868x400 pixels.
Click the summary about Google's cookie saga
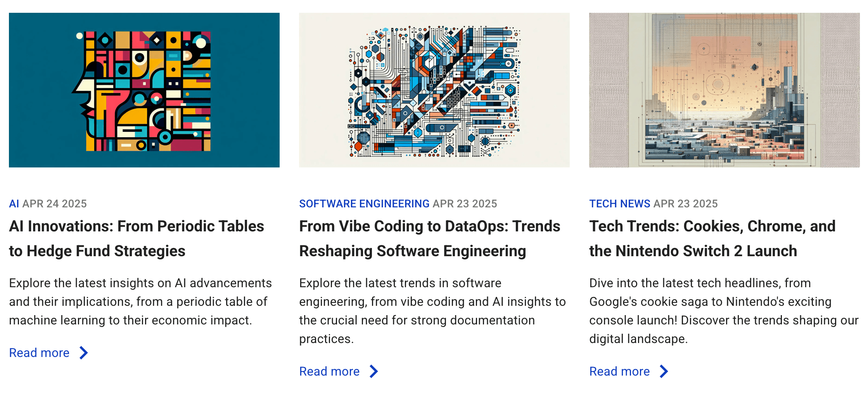pyautogui.click(x=724, y=311)
